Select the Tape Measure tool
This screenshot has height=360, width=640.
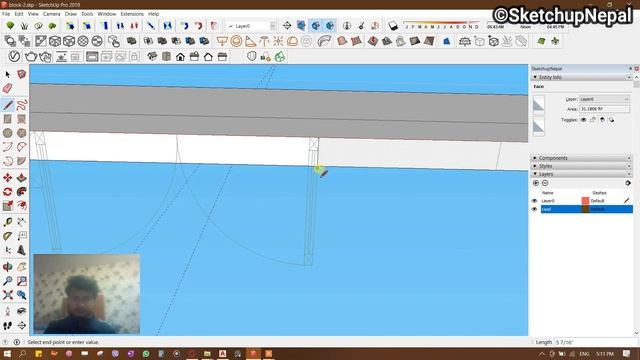[x=7, y=222]
